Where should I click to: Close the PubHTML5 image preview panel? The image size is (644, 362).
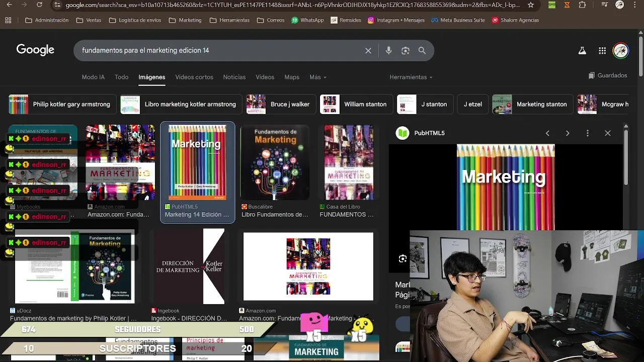tap(608, 133)
